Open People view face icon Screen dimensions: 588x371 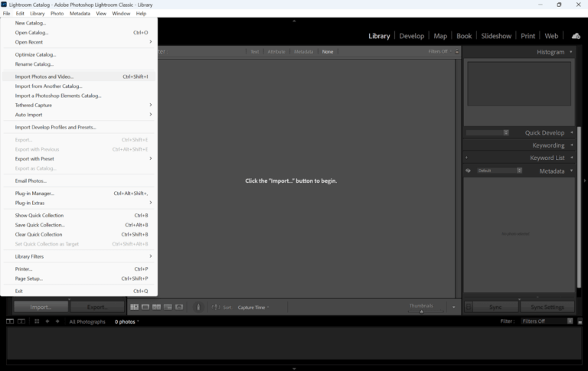[179, 307]
